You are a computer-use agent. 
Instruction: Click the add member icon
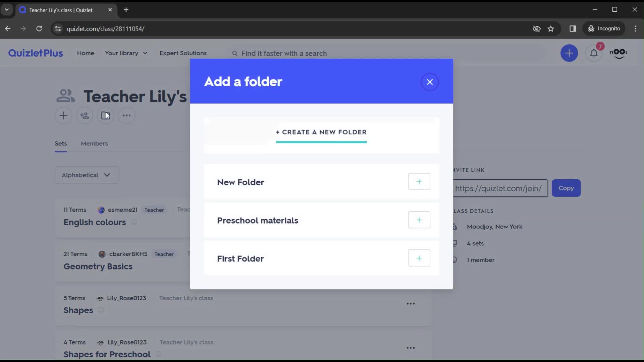[x=85, y=115]
